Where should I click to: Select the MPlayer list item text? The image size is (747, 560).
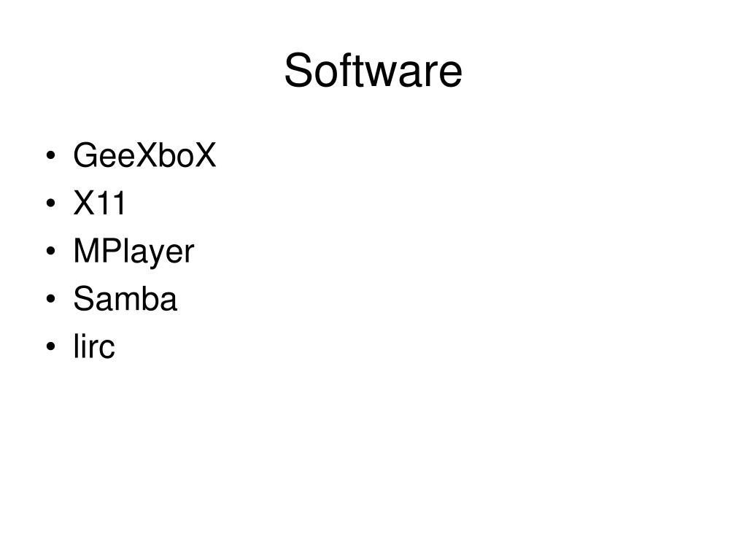tap(134, 252)
